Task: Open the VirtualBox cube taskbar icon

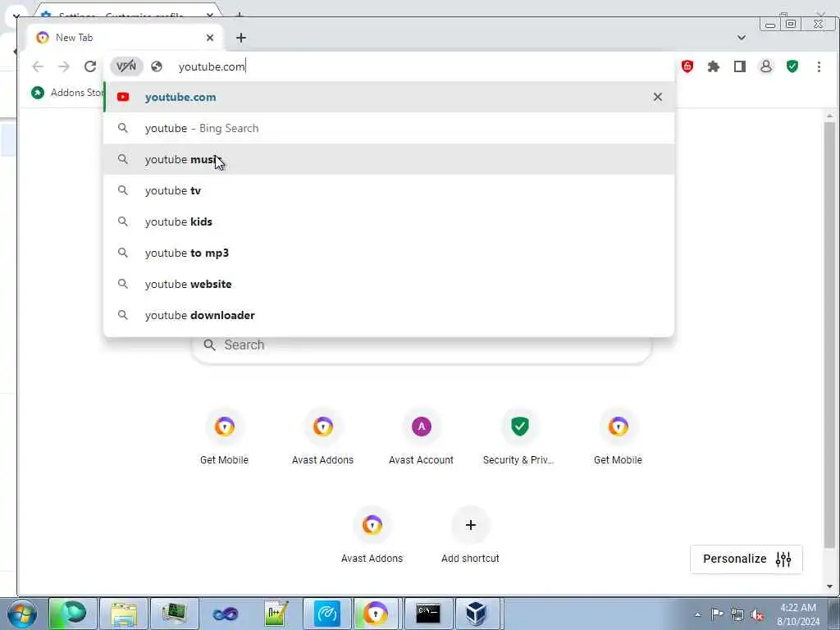Action: [x=476, y=614]
